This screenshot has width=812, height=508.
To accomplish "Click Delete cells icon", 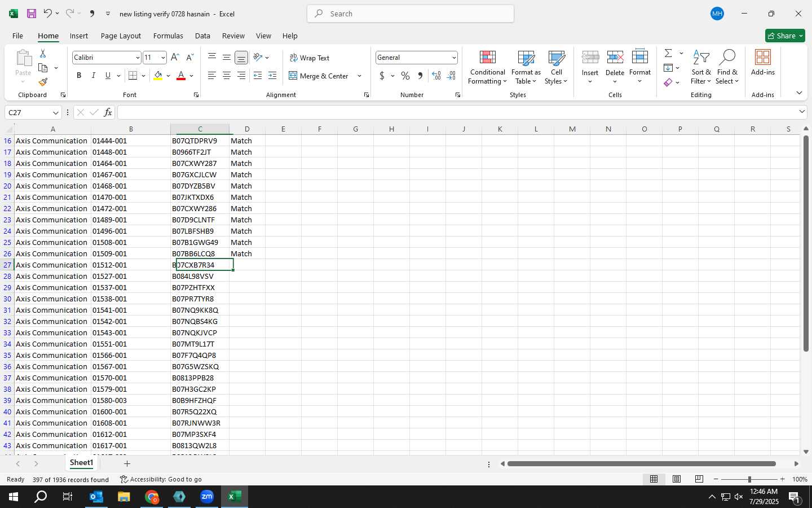I will 615,57.
